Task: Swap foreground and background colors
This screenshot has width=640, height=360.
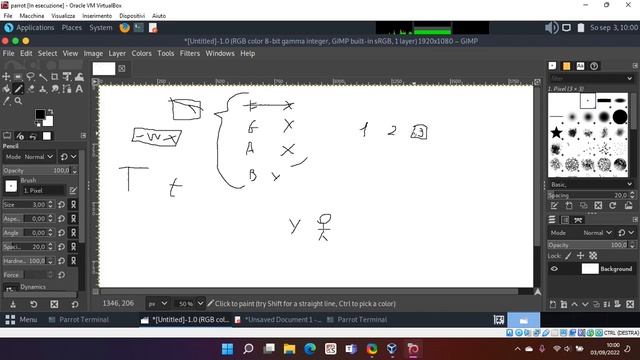Action: pyautogui.click(x=50, y=111)
